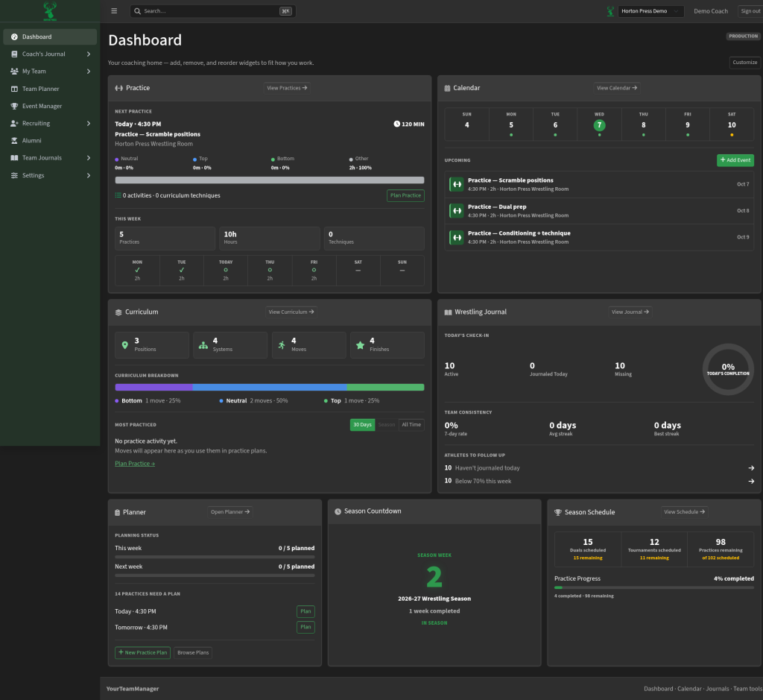Screen dimensions: 763x700
Task: Click the Team Journals open-book icon
Action: tap(14, 158)
